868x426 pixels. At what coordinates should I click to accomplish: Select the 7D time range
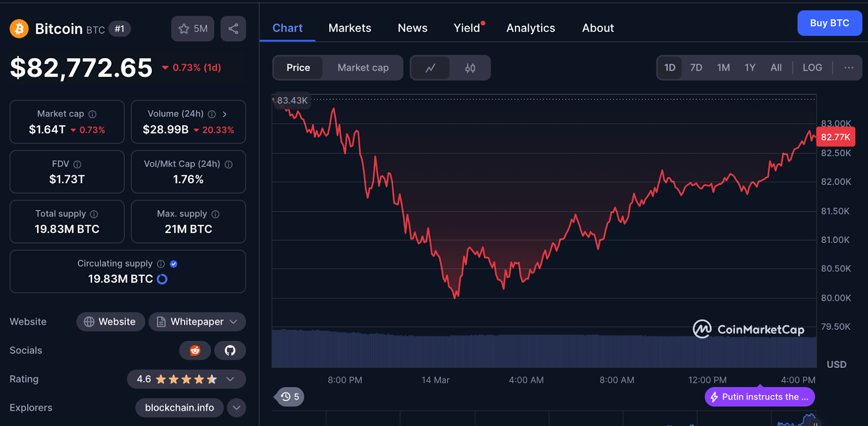pos(696,68)
